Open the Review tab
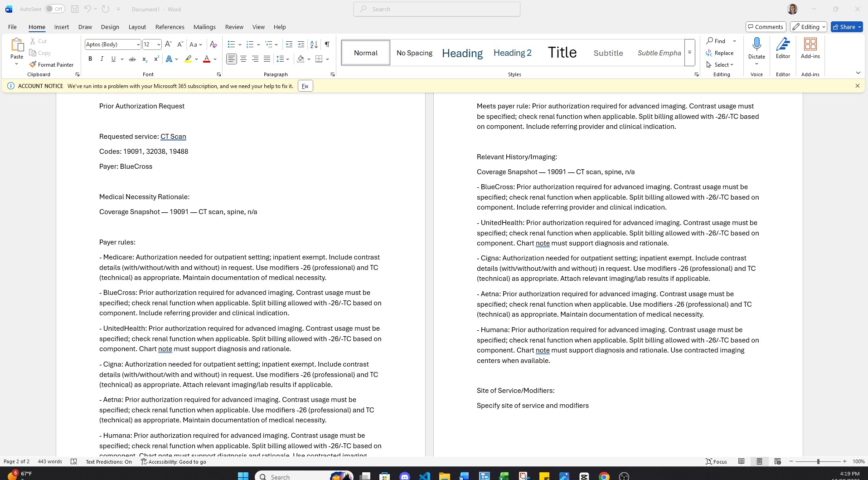The width and height of the screenshot is (868, 480). pos(234,27)
